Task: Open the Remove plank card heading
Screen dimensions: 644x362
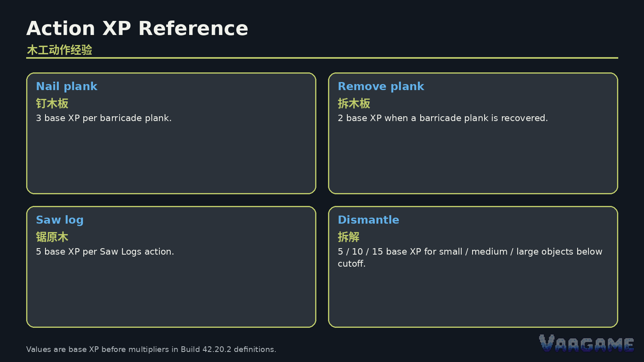Action: [x=381, y=86]
